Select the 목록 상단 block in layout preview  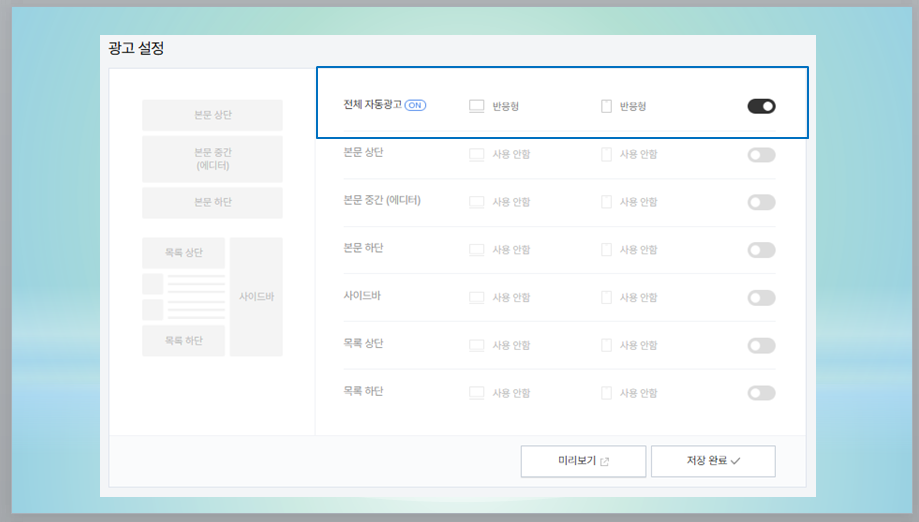point(183,253)
